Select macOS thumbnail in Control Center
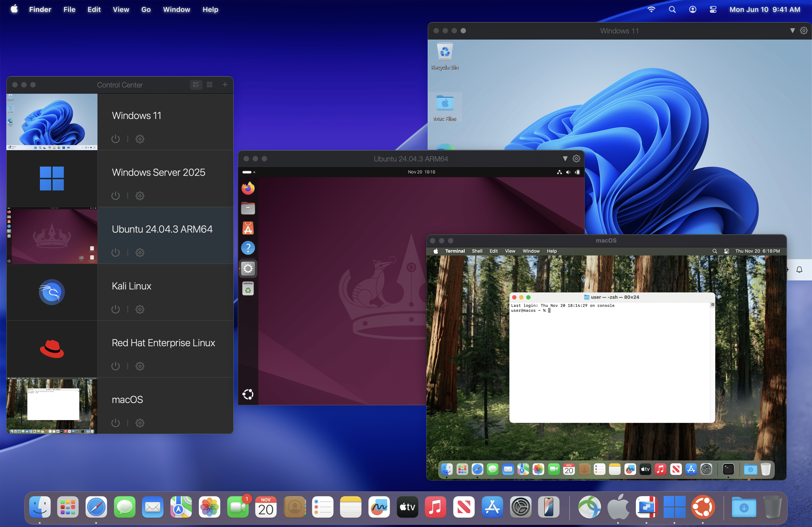This screenshot has height=527, width=812. pos(52,406)
